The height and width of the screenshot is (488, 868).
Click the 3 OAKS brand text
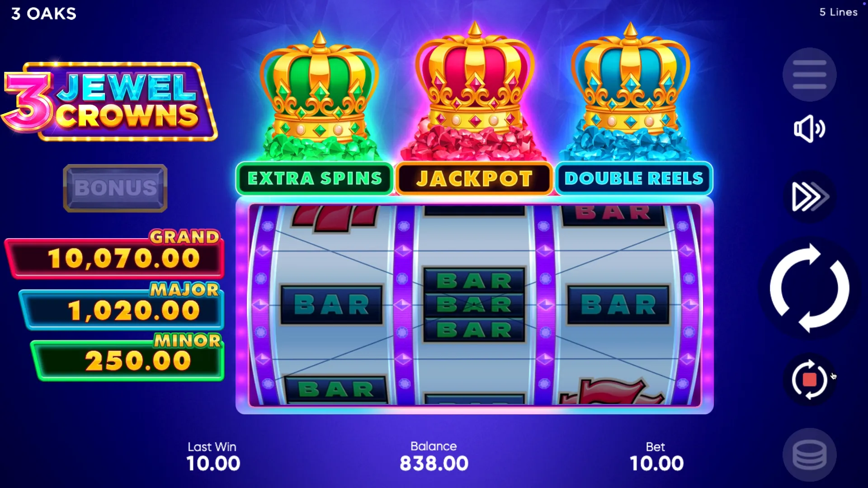point(43,14)
